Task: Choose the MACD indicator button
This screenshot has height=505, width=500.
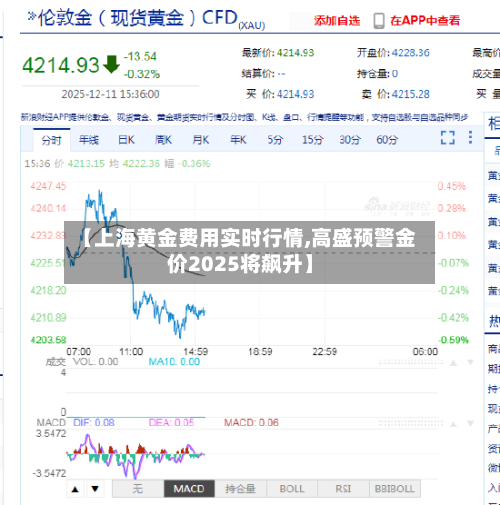Action: click(189, 489)
